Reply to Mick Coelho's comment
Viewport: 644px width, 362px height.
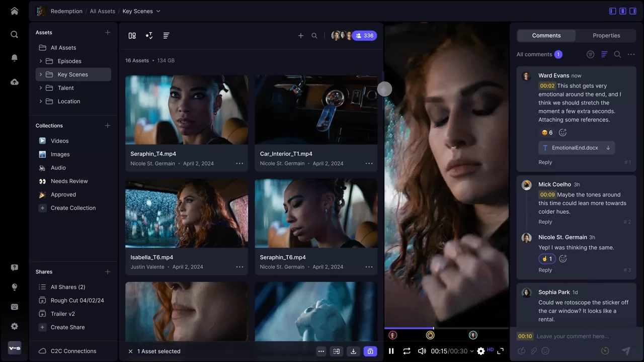pyautogui.click(x=545, y=222)
